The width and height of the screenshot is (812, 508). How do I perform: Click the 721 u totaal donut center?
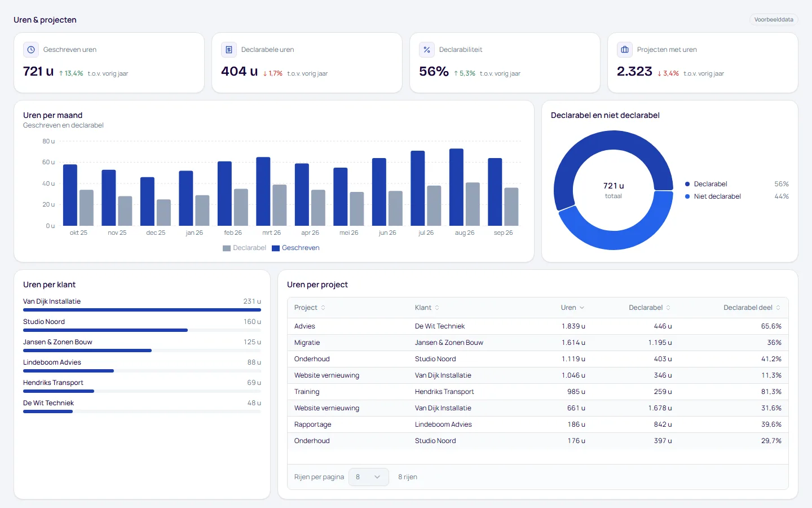click(x=614, y=190)
